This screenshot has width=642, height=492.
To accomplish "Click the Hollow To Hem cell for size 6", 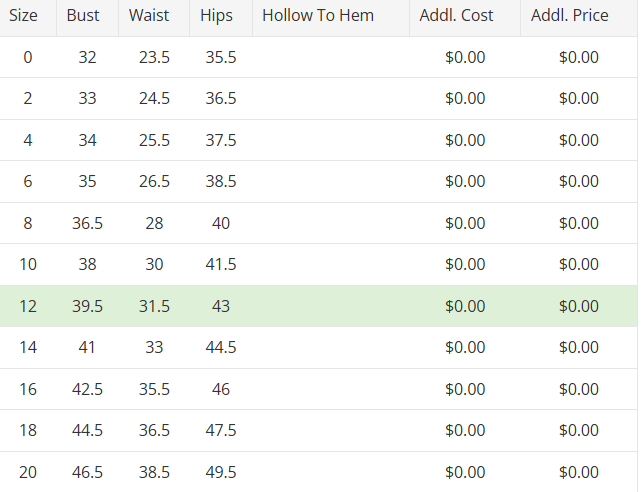I will 331,182.
